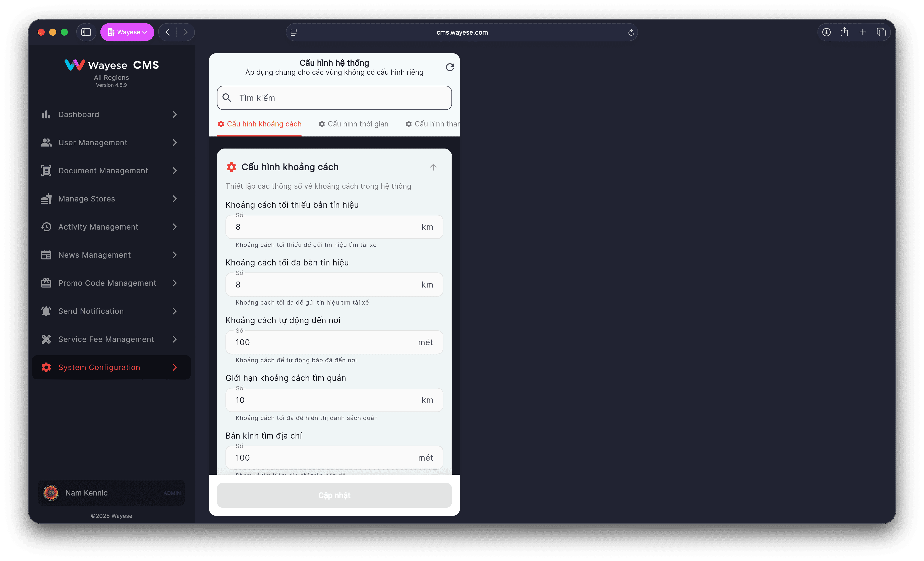
Task: Expand Send Notification chevron
Action: click(x=174, y=311)
